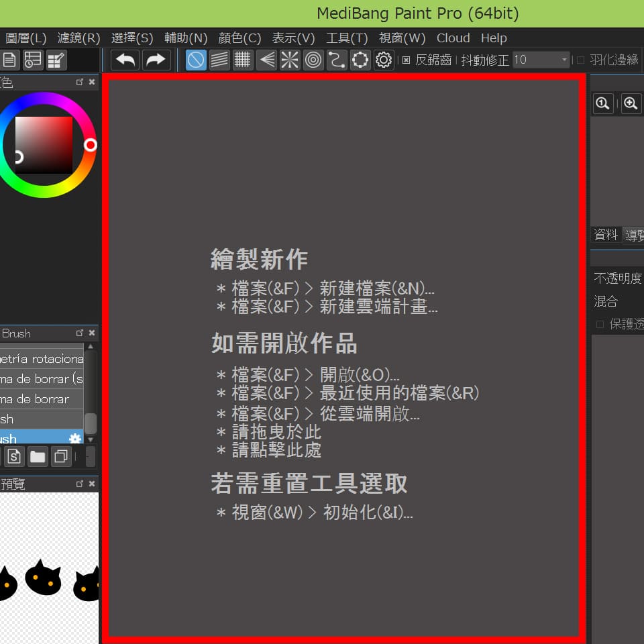Click the white-ringed handle on the hue ring
This screenshot has height=644, width=644.
click(x=91, y=145)
